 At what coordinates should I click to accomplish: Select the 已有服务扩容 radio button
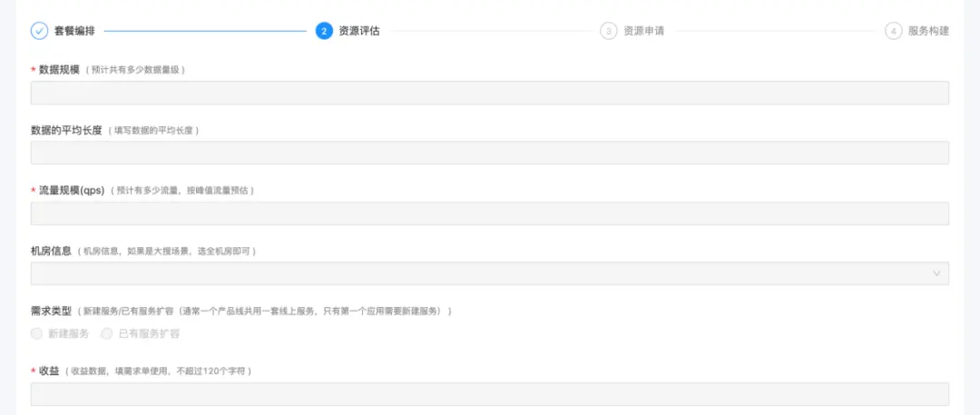[x=107, y=333]
